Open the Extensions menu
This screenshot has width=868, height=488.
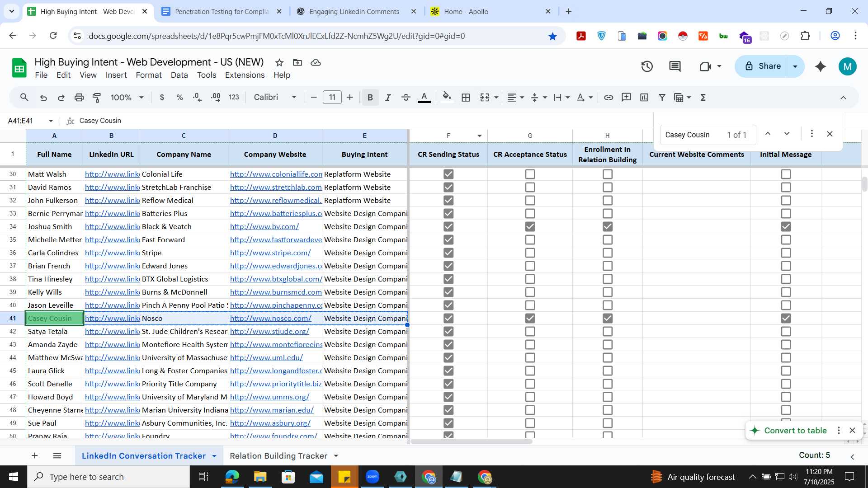(x=245, y=75)
